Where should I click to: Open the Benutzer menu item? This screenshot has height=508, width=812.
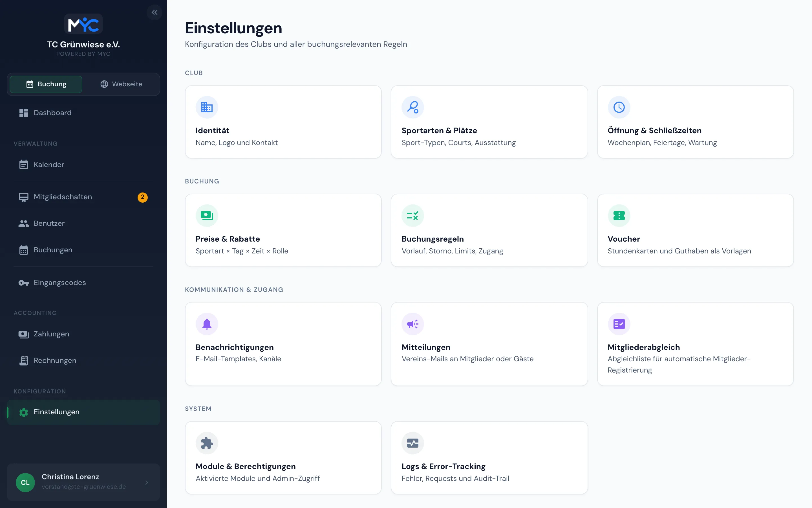pyautogui.click(x=83, y=224)
